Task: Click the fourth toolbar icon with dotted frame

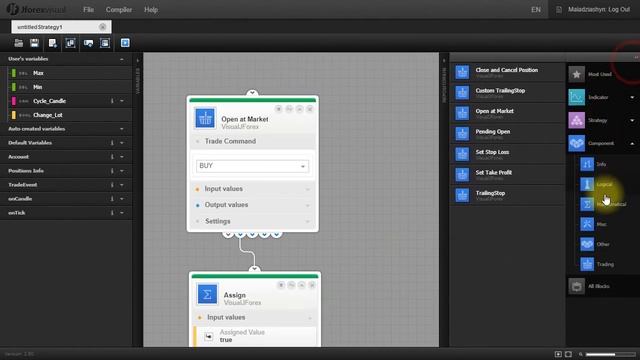Action: pos(70,43)
